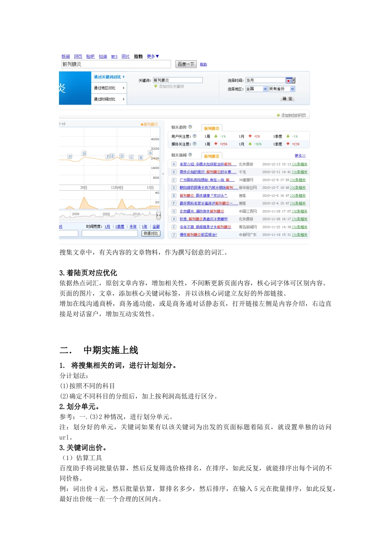Click help icon beside 媒体关注度
Viewport: 392px width, 555px height.
(194, 144)
